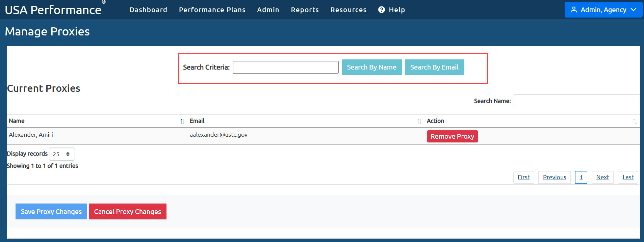Open the Resources menu
Screen dimensions: 644x242
[x=348, y=10]
